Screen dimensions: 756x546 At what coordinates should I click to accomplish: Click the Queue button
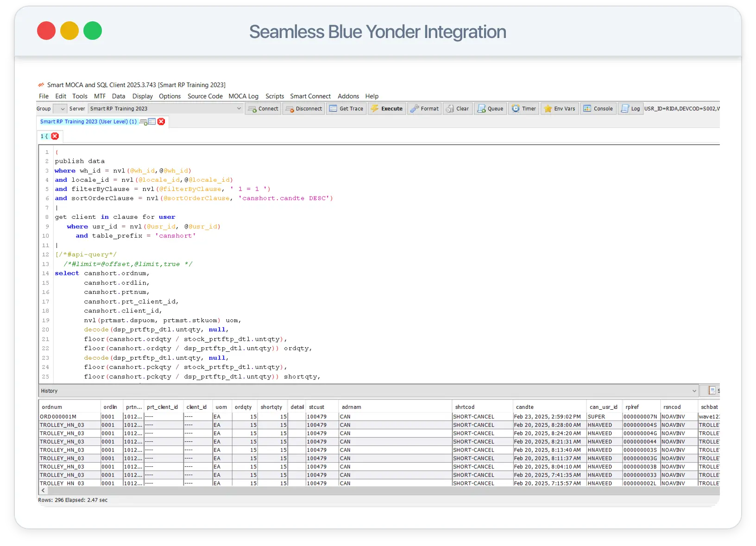click(490, 108)
